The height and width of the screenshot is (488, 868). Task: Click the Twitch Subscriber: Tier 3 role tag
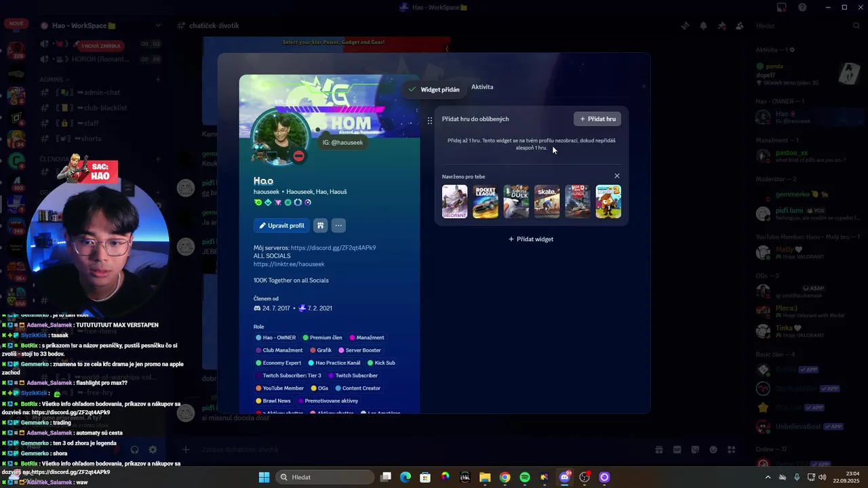(289, 375)
